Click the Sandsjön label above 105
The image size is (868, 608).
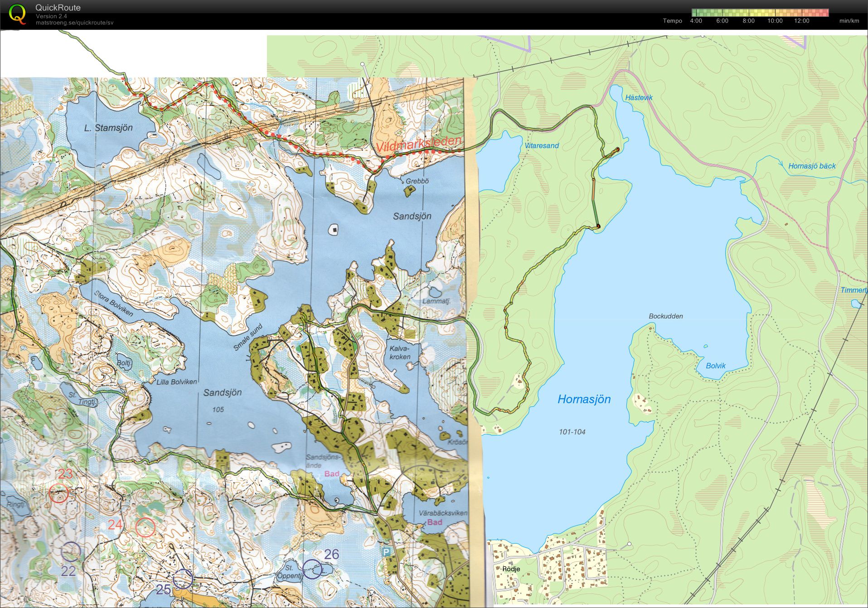point(222,392)
